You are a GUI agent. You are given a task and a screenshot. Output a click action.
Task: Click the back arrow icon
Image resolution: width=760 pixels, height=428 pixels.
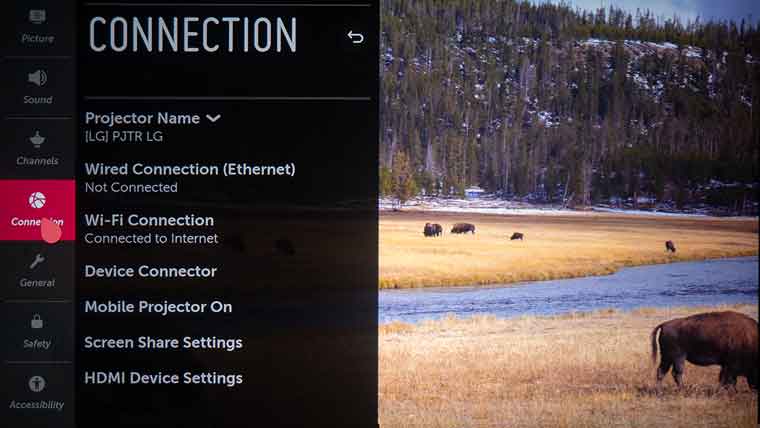(355, 37)
